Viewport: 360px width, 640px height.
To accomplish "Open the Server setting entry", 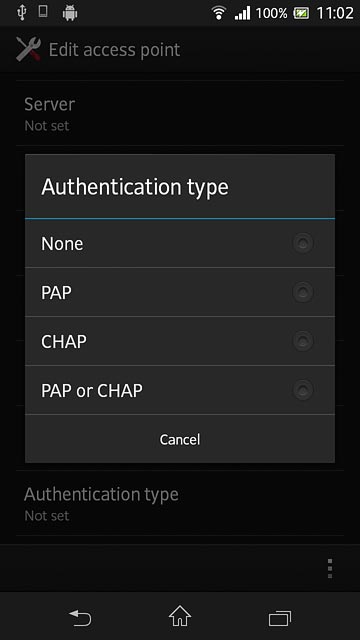I will (x=180, y=114).
